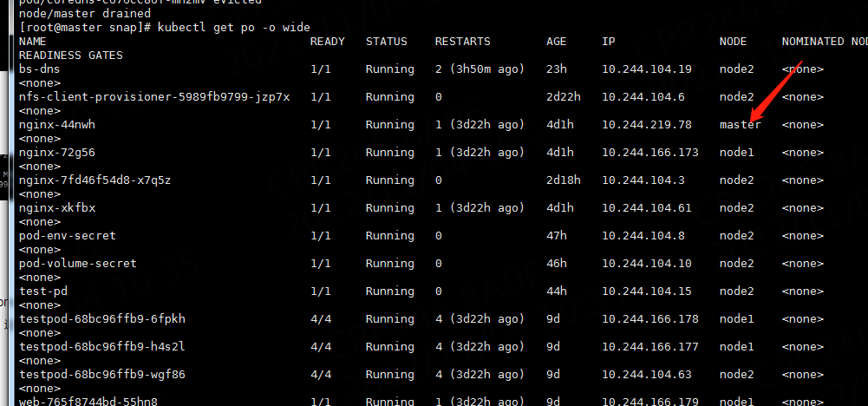
Task: Click the STATUS column header
Action: click(387, 42)
